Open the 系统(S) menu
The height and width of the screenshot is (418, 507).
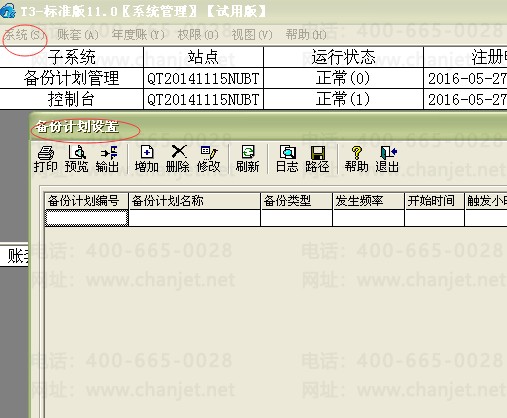click(24, 35)
